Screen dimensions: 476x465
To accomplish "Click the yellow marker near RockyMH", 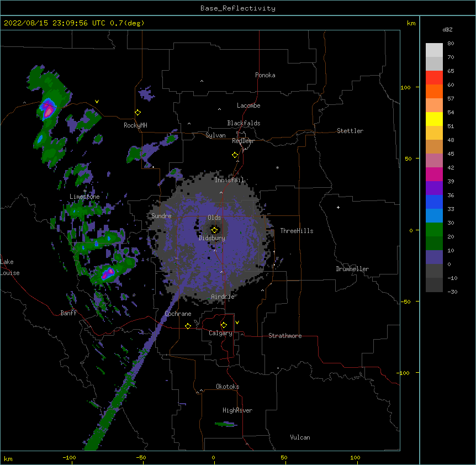I will click(x=137, y=113).
